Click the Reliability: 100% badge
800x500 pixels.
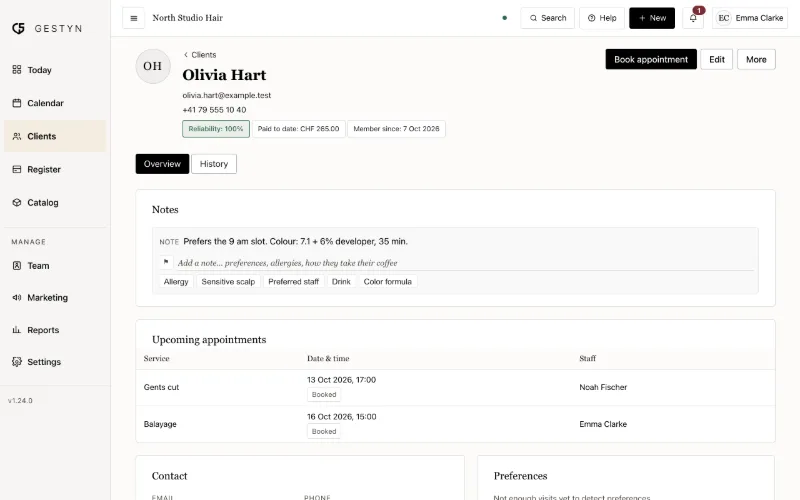(x=216, y=129)
